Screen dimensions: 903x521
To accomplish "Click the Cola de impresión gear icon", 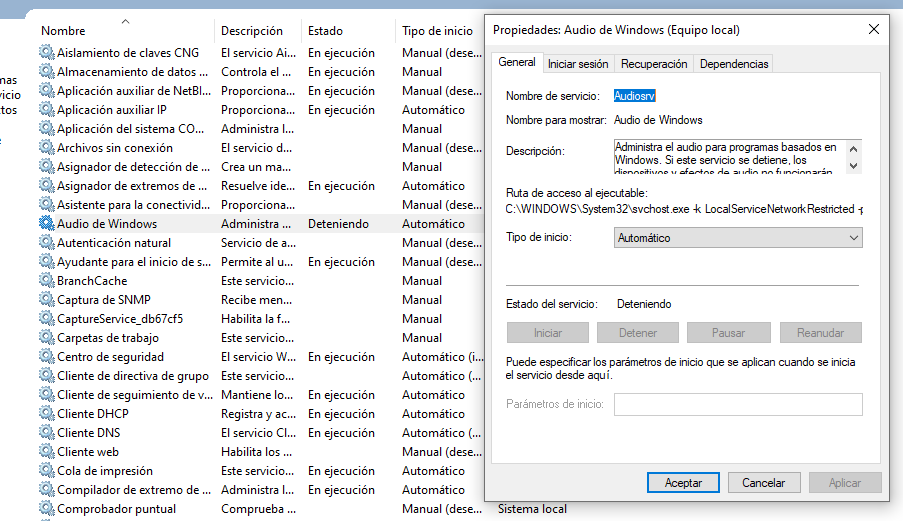I will [x=47, y=470].
